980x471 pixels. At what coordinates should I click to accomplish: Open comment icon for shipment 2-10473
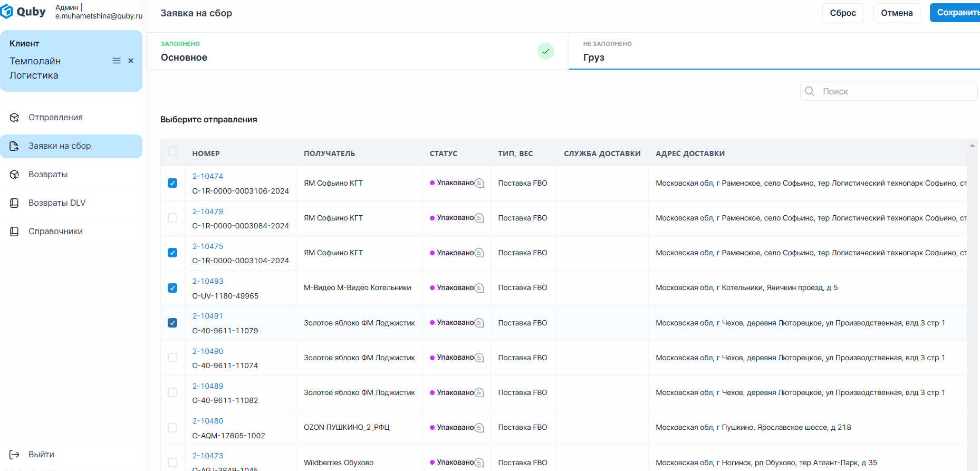[x=479, y=463]
